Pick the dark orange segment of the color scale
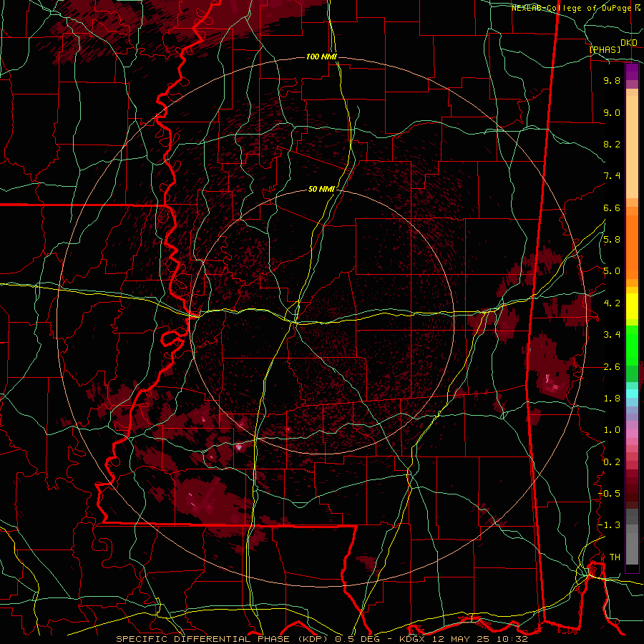The height and width of the screenshot is (644, 644). (x=632, y=247)
